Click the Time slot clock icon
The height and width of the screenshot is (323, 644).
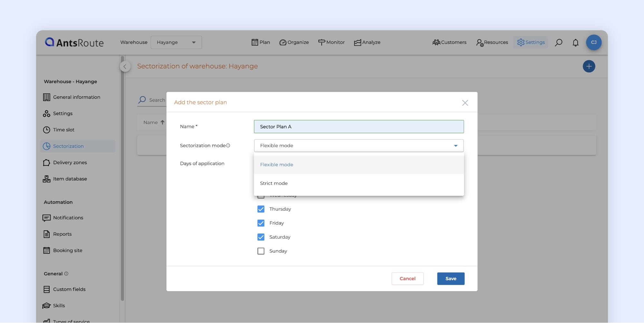47,130
